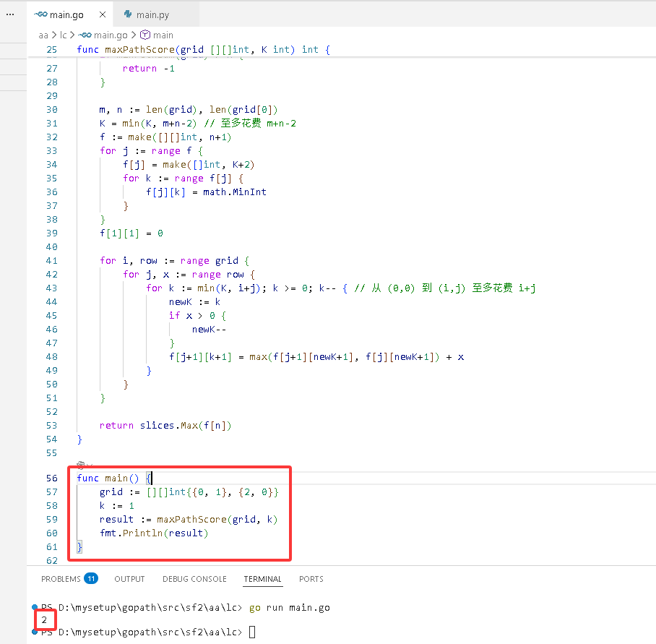This screenshot has height=644, width=656.
Task: Open the PORTS panel tab
Action: 311,579
